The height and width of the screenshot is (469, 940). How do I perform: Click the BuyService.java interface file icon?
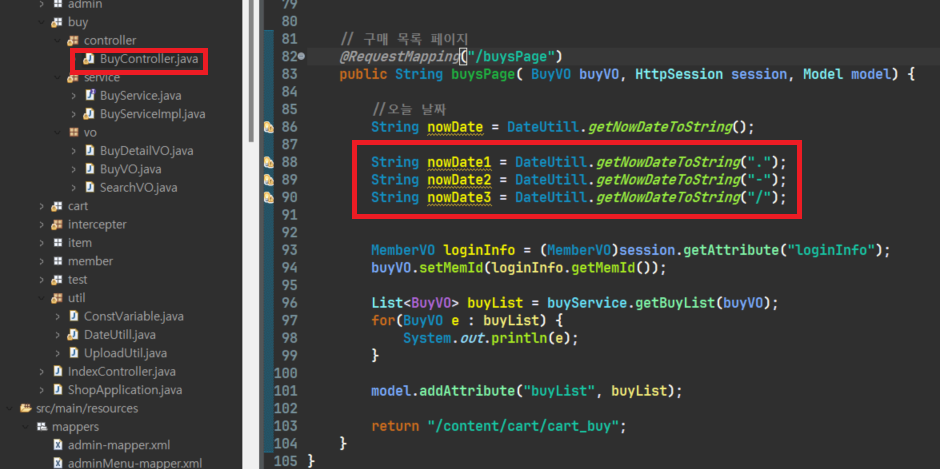point(90,96)
